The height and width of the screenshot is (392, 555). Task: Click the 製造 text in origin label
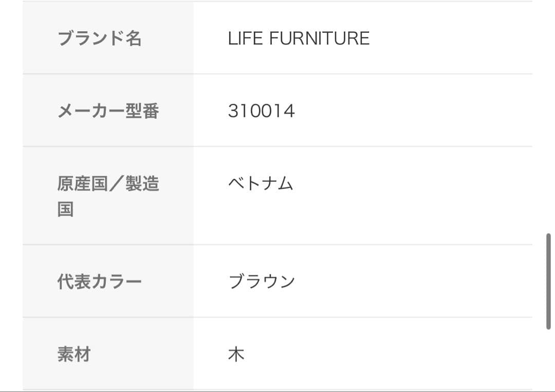142,184
